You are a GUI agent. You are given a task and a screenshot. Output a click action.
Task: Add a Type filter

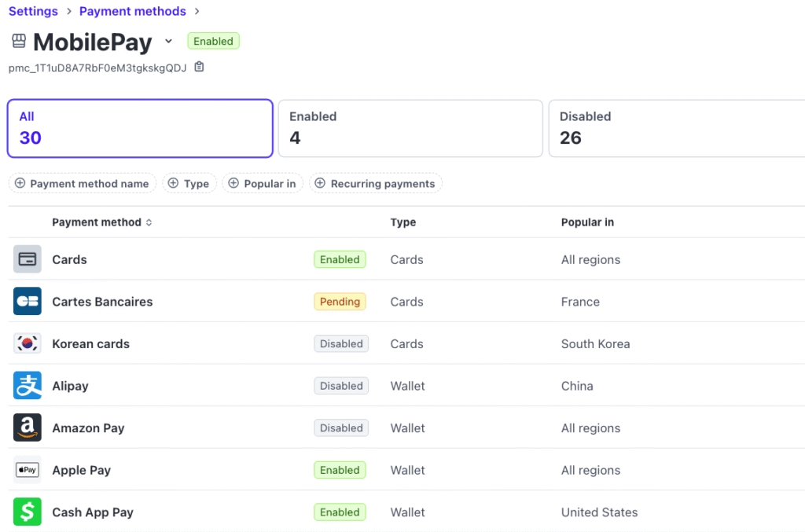189,183
